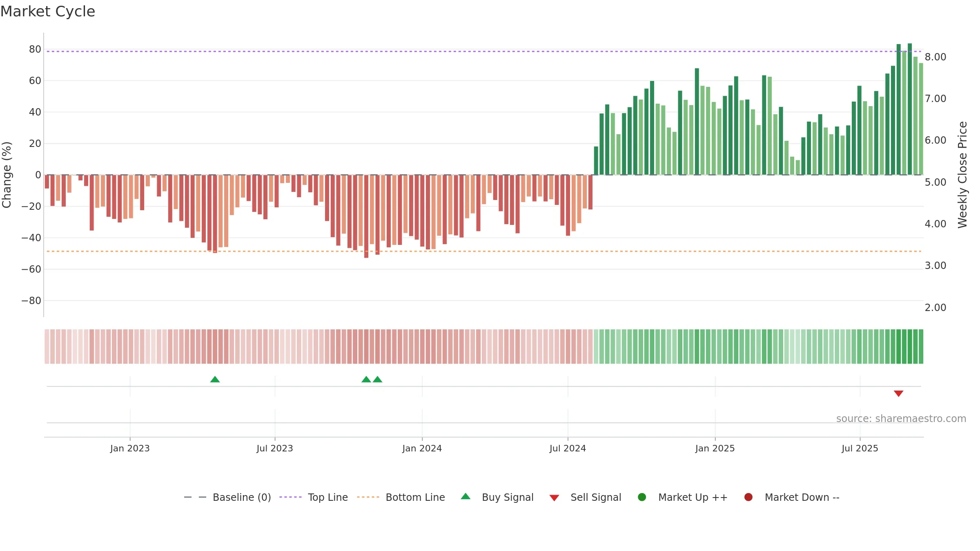Toggle the Buy Signal legend entry
This screenshot has height=551, width=980.
coord(497,497)
